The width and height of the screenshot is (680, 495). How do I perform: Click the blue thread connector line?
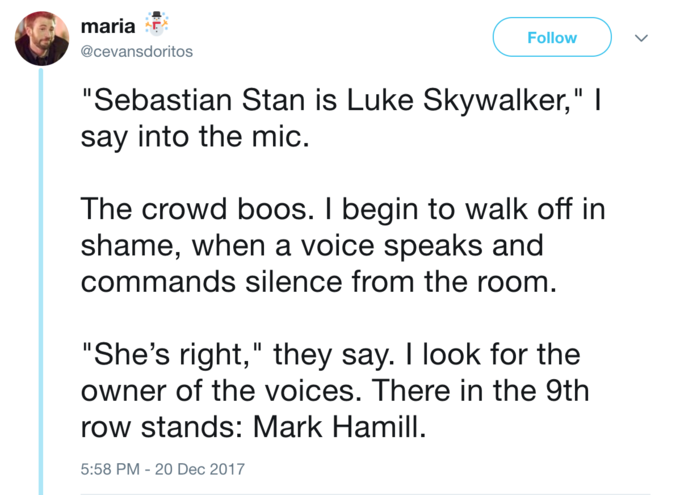coord(41,281)
